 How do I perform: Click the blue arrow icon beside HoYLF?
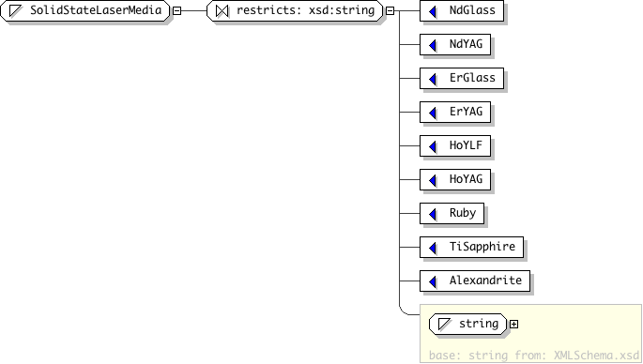point(432,146)
